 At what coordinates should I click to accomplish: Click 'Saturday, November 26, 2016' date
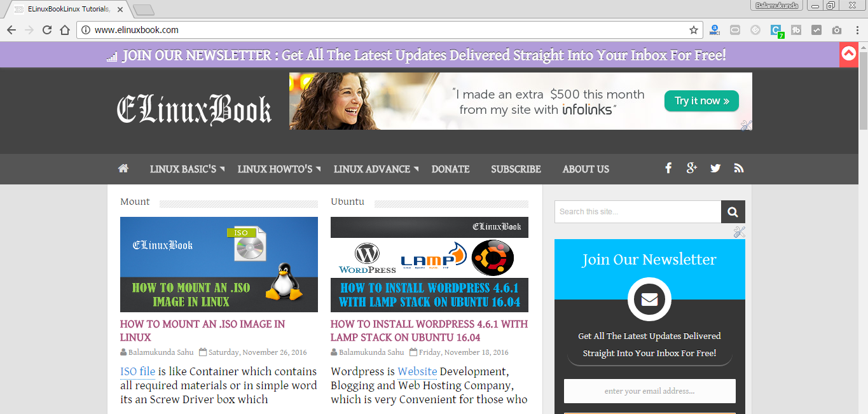(258, 352)
